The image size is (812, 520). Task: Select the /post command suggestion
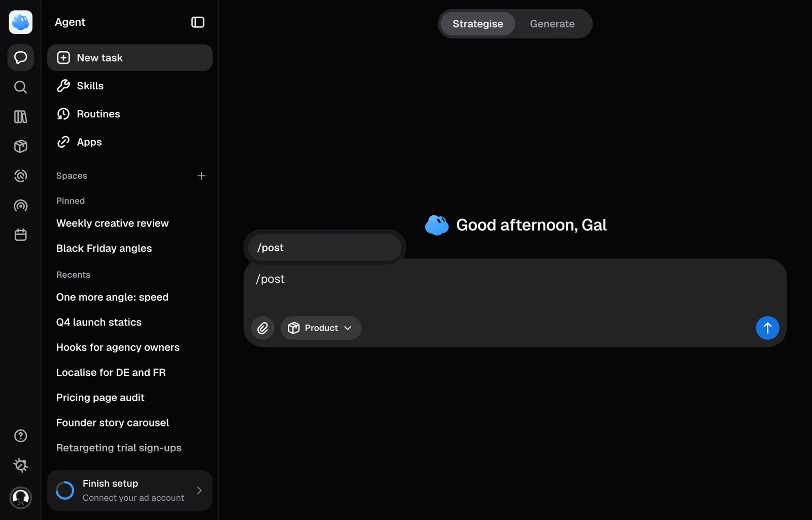[325, 248]
